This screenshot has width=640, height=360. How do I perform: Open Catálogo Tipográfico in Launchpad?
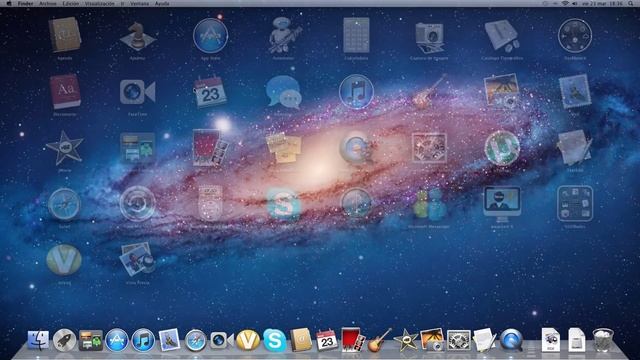502,36
